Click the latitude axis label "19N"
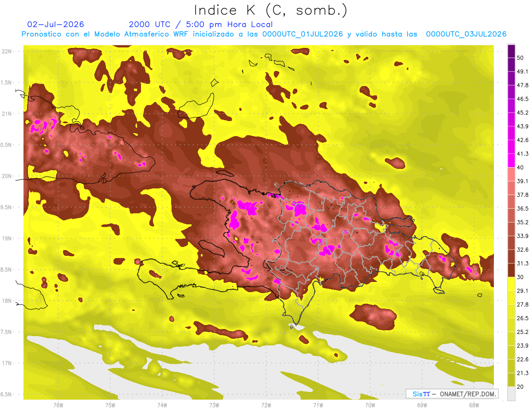The image size is (532, 411). 7,239
